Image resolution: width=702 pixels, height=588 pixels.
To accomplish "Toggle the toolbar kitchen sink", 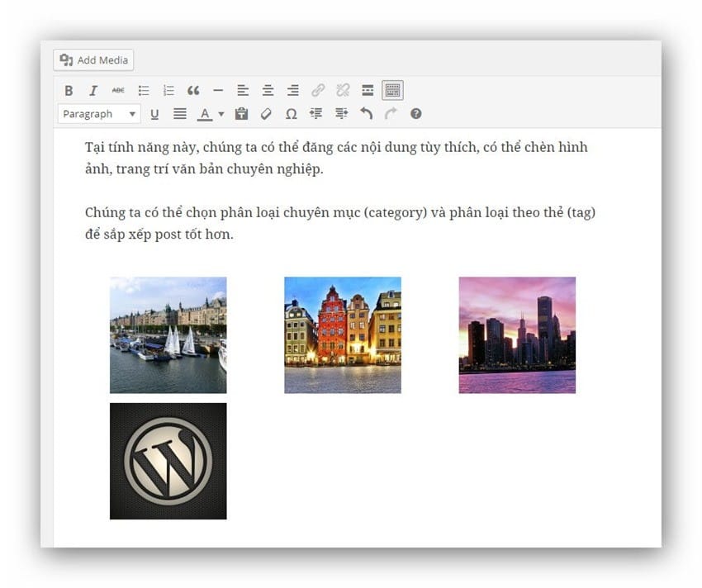I will pyautogui.click(x=392, y=91).
